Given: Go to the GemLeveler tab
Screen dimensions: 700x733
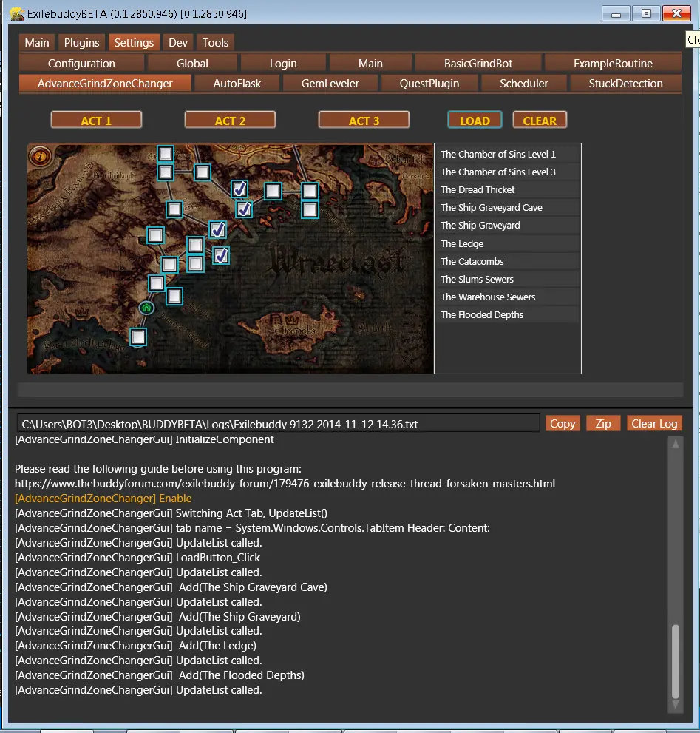Looking at the screenshot, I should point(330,84).
